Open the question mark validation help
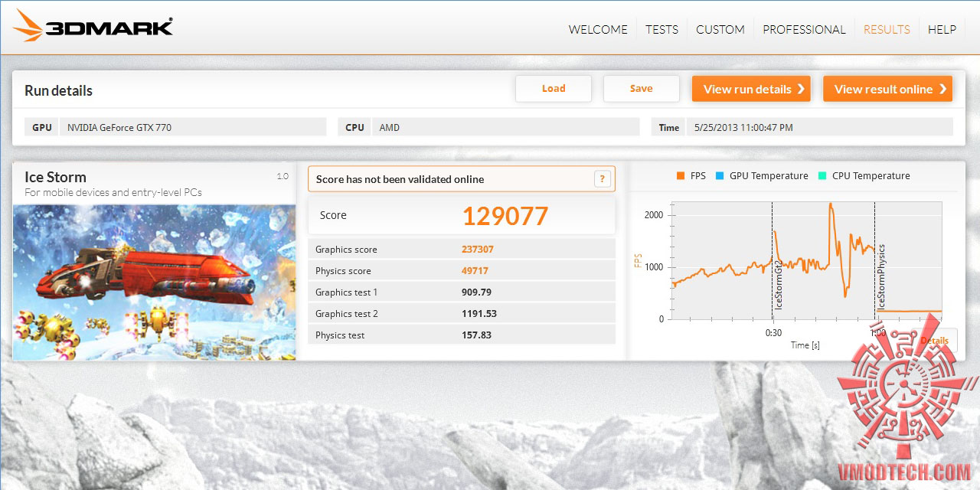The height and width of the screenshot is (490, 980). [x=603, y=179]
